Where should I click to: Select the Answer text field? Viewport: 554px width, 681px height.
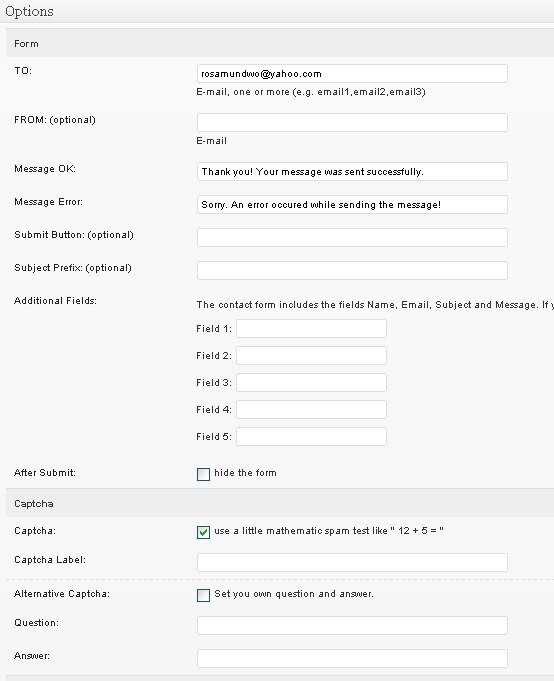352,658
